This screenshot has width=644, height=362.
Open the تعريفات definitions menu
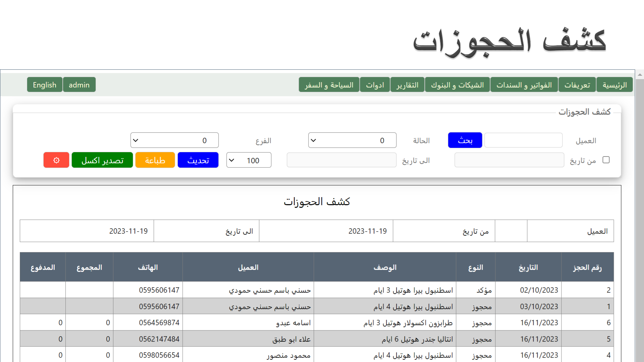tap(577, 85)
